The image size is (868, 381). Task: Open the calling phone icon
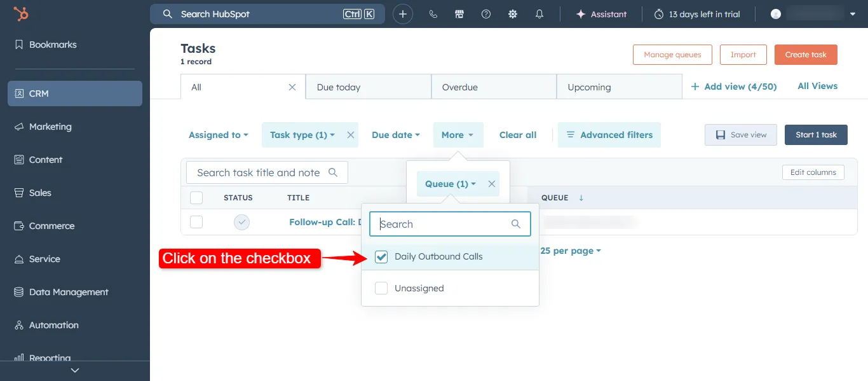433,14
